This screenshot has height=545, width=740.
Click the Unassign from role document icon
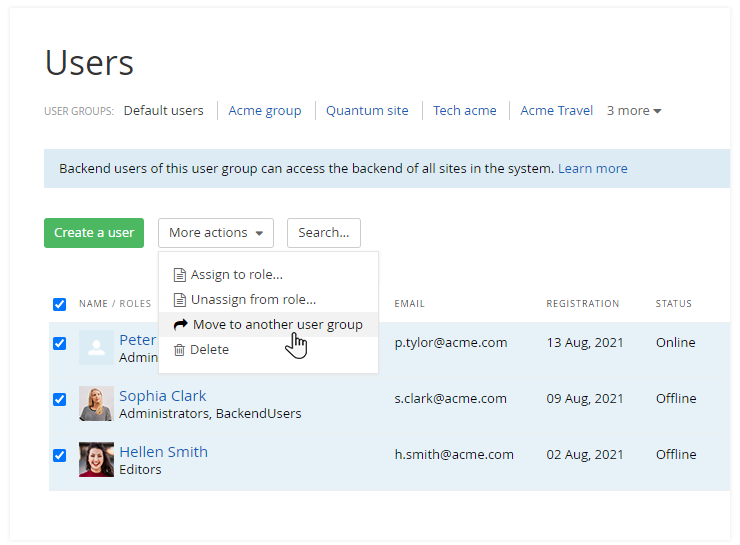180,300
